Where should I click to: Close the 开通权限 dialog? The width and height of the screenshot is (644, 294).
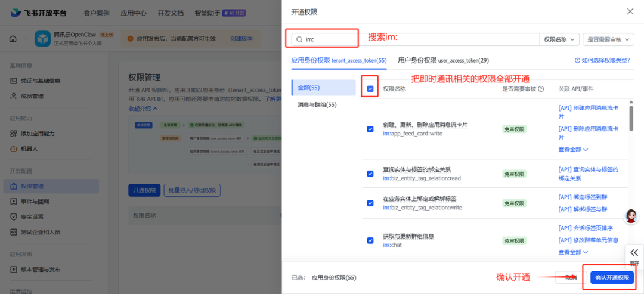tap(630, 11)
